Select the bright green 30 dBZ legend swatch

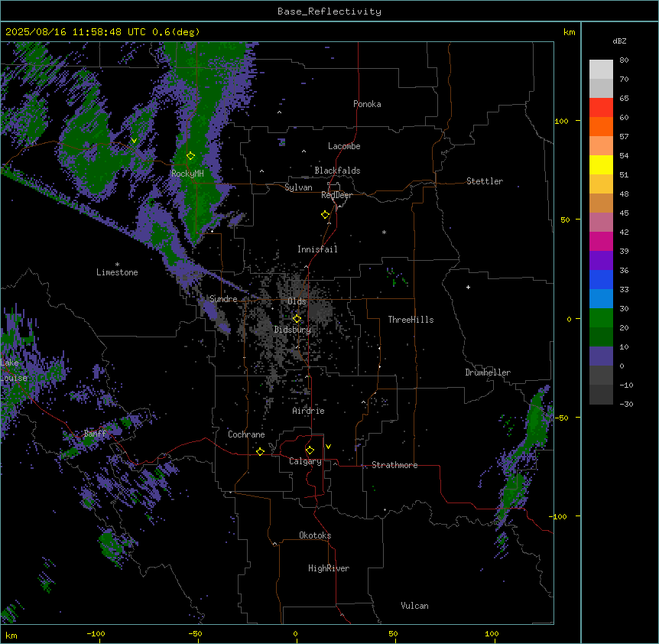coord(601,318)
